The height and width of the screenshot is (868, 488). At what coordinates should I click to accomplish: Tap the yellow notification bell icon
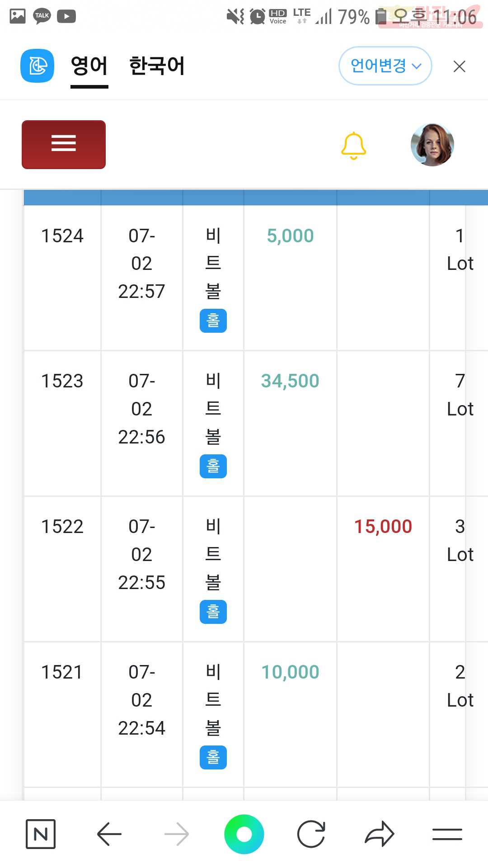pyautogui.click(x=353, y=146)
